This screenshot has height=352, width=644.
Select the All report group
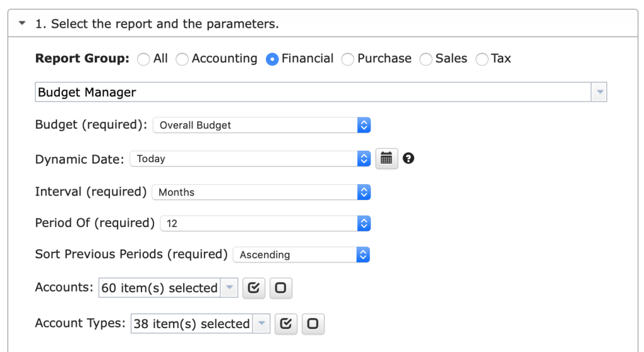click(x=143, y=59)
